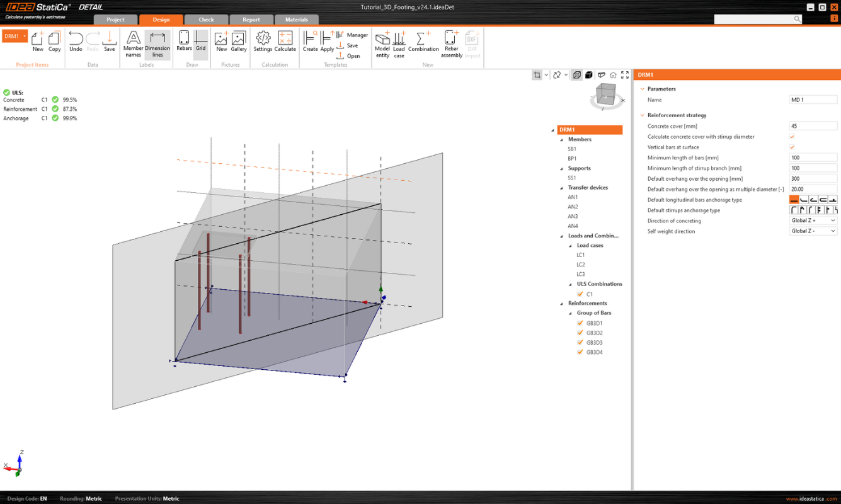Click the Gallery pictures icon
Viewport: 841px width, 504px height.
point(239,42)
